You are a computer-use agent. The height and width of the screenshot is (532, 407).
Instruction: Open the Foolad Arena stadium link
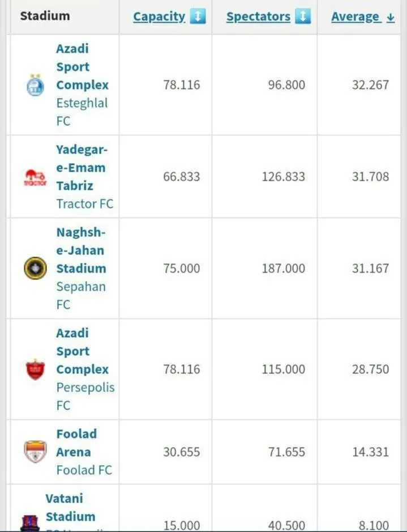(76, 443)
